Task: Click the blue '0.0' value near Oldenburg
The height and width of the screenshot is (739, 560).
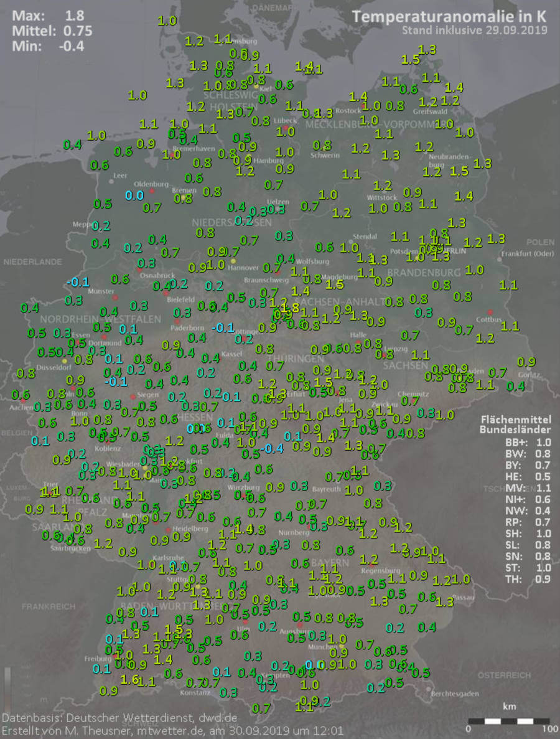Action: point(134,195)
